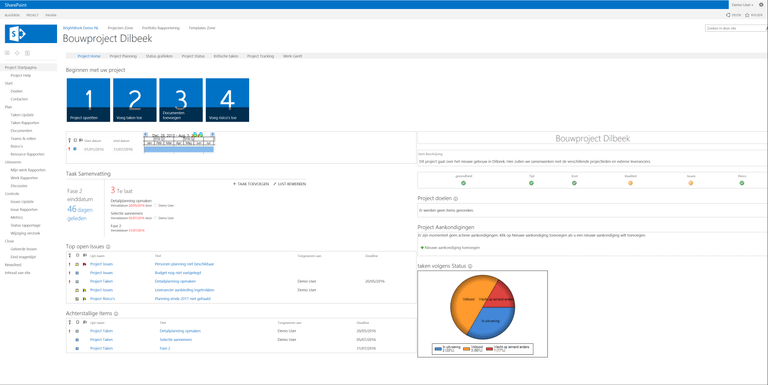Click the third small icon under the logo
The height and width of the screenshot is (385, 768).
click(27, 53)
